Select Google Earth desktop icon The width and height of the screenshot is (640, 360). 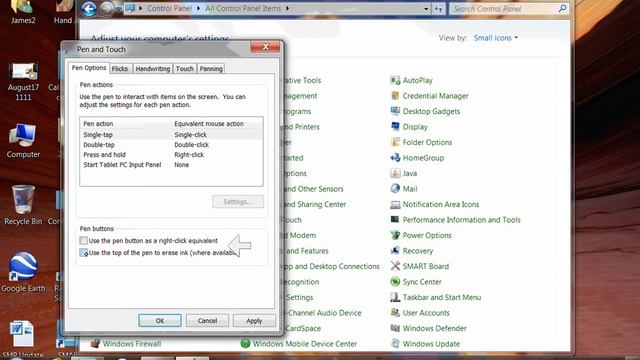(x=23, y=272)
